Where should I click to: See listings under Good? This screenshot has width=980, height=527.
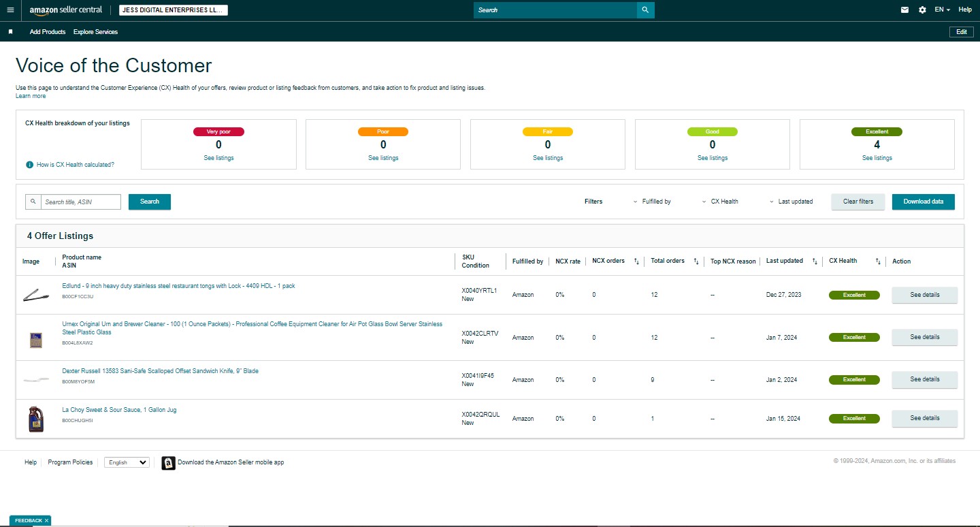(713, 158)
